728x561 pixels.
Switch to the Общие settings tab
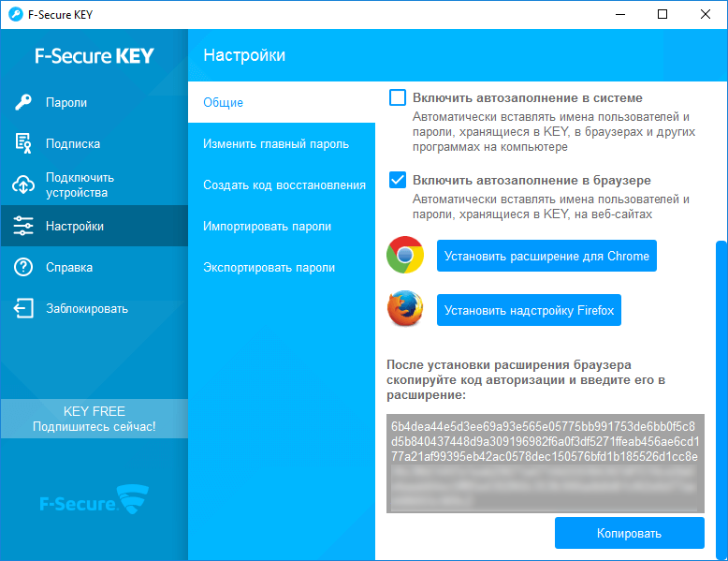282,102
